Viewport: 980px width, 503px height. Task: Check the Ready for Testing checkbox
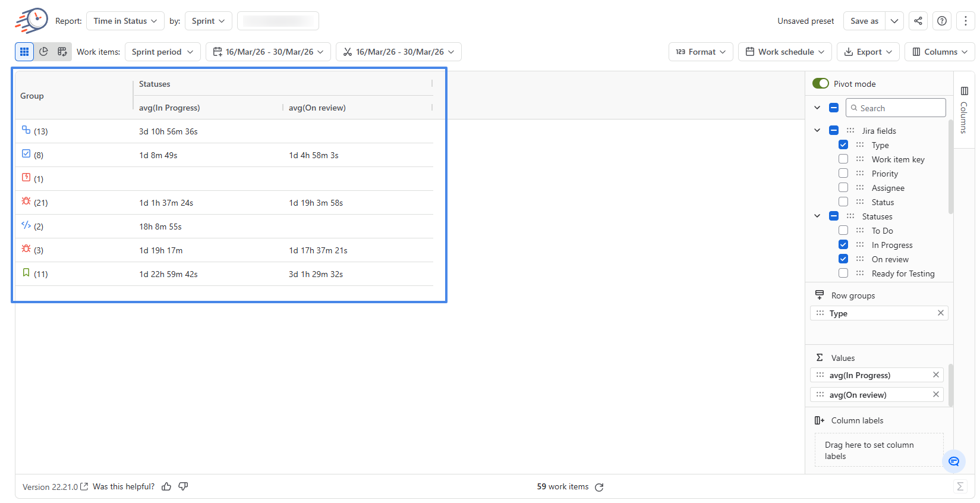point(843,273)
